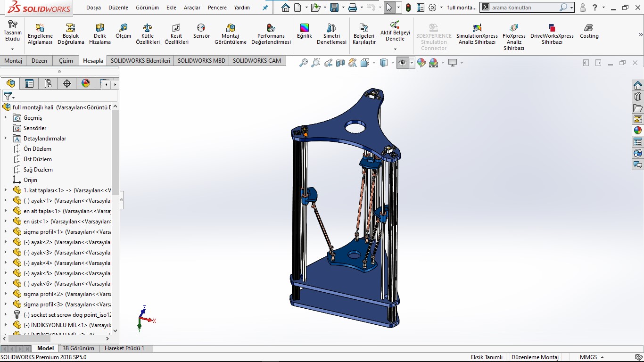Open Appearances color ball in task pane
644x362 pixels.
pyautogui.click(x=638, y=131)
